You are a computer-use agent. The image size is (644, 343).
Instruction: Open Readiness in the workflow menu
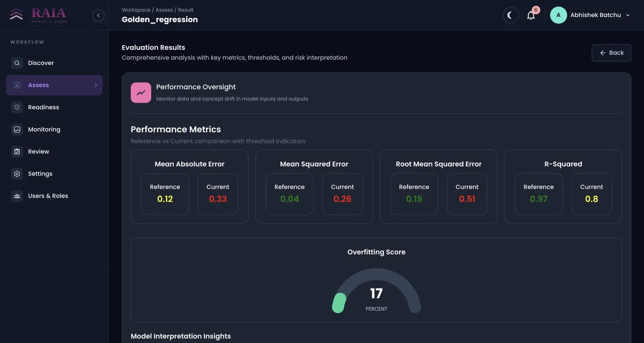pos(54,107)
